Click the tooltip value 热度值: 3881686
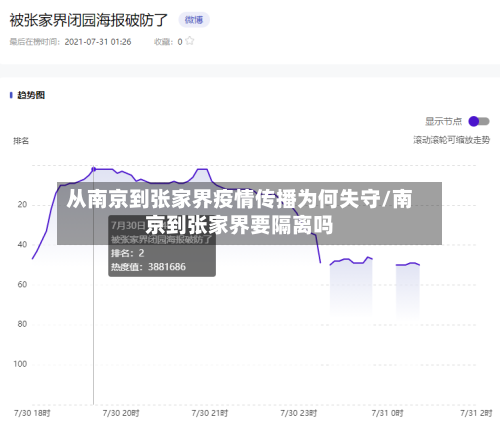Viewport: 500px width, 427px height. [x=148, y=267]
